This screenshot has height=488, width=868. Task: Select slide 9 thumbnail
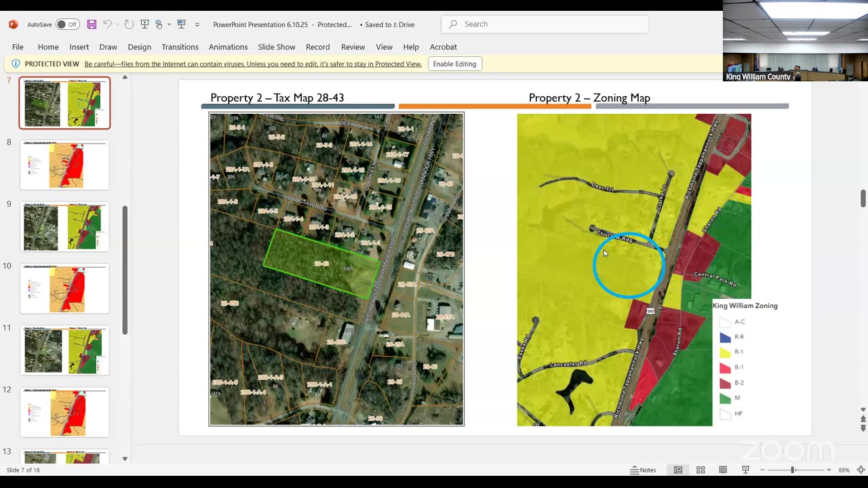coord(64,226)
